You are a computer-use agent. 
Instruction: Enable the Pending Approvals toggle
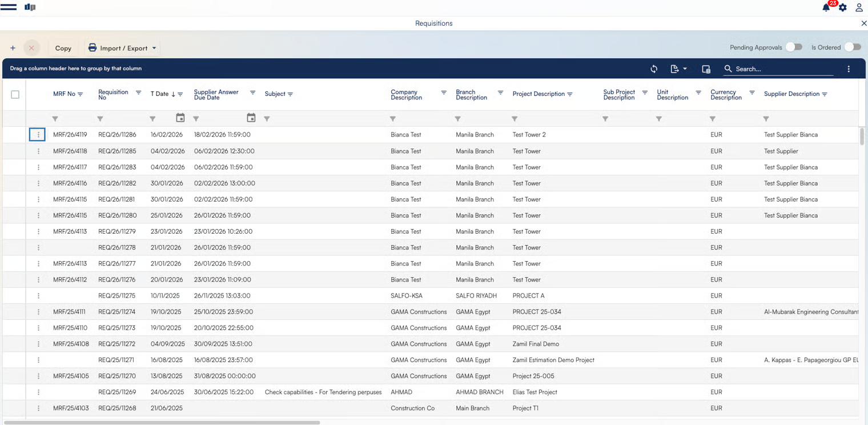(794, 47)
